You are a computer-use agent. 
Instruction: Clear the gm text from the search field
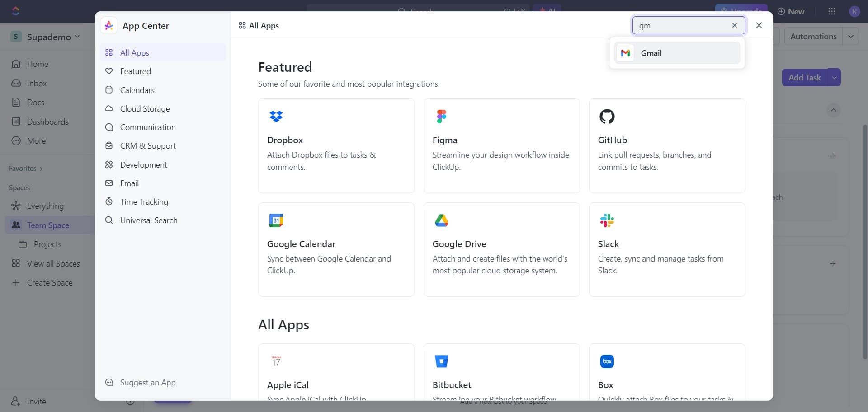(x=735, y=26)
